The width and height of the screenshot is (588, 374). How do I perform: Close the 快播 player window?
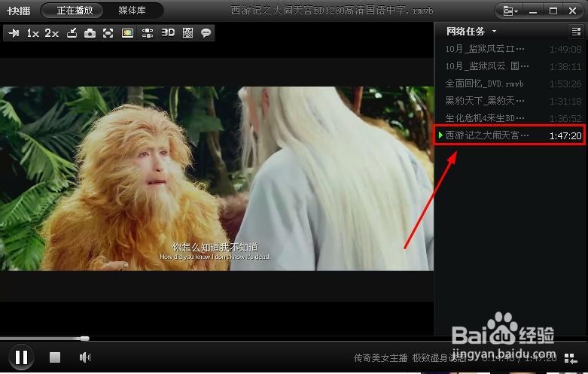point(573,11)
